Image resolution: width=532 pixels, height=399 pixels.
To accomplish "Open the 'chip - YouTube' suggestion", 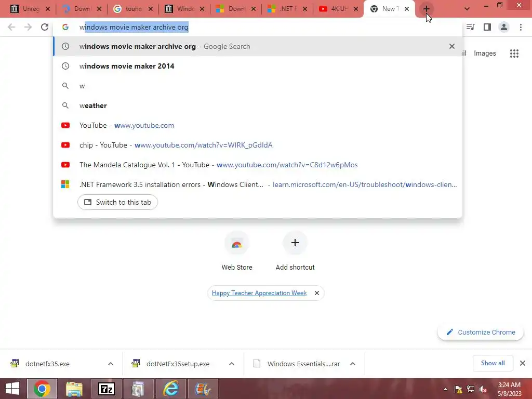I will point(258,145).
